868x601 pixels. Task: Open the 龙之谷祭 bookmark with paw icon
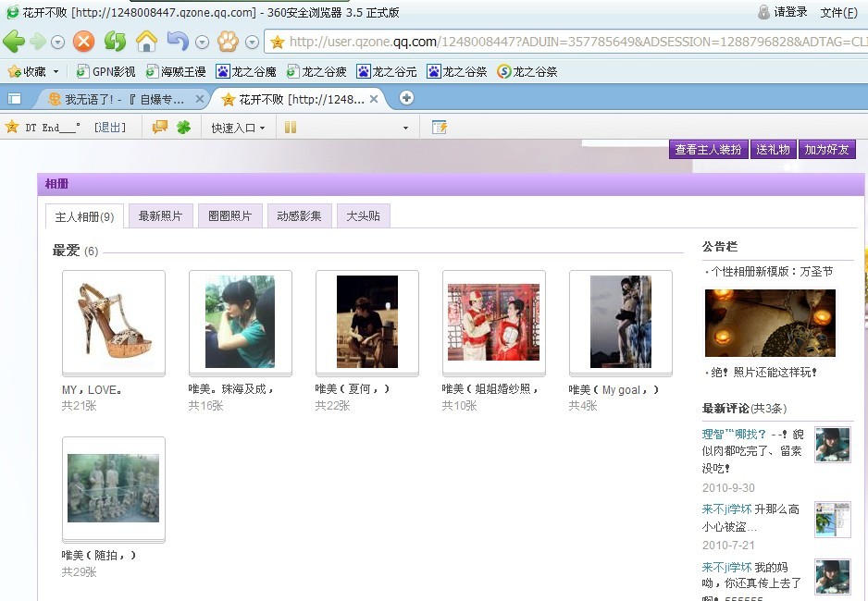pyautogui.click(x=457, y=71)
